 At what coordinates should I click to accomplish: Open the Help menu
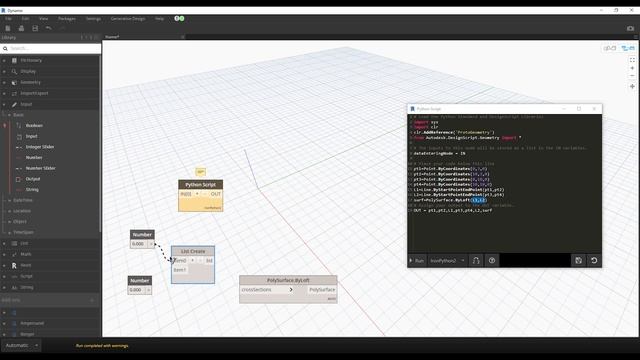[160, 18]
